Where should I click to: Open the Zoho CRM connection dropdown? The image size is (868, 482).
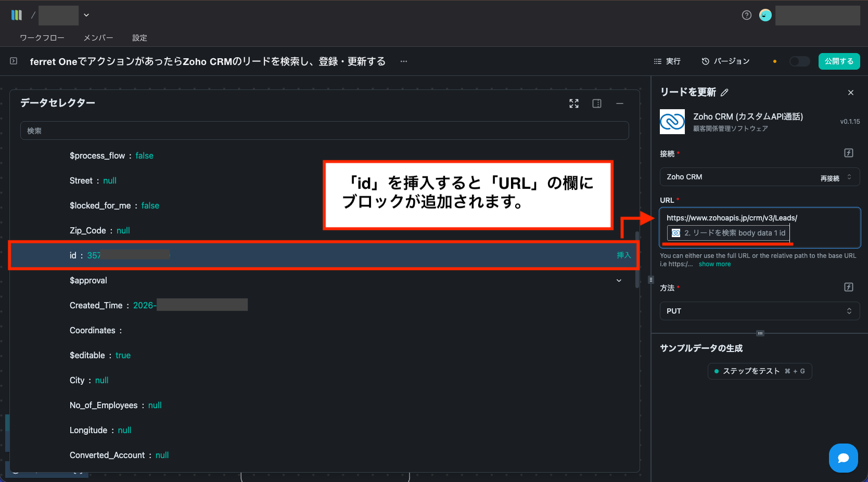(760, 177)
